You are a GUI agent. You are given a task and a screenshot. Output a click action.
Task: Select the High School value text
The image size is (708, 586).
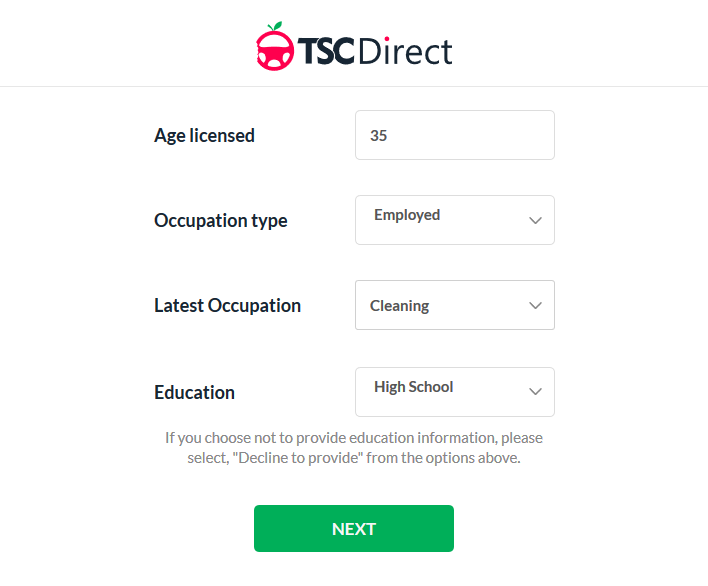click(413, 387)
